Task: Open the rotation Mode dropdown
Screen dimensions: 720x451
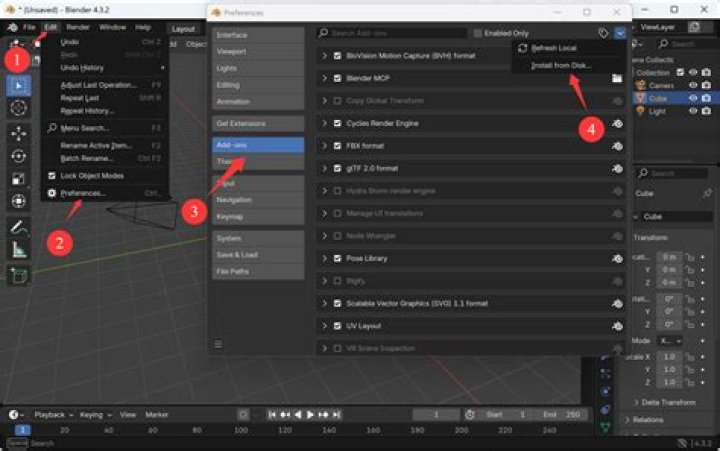Action: (670, 341)
